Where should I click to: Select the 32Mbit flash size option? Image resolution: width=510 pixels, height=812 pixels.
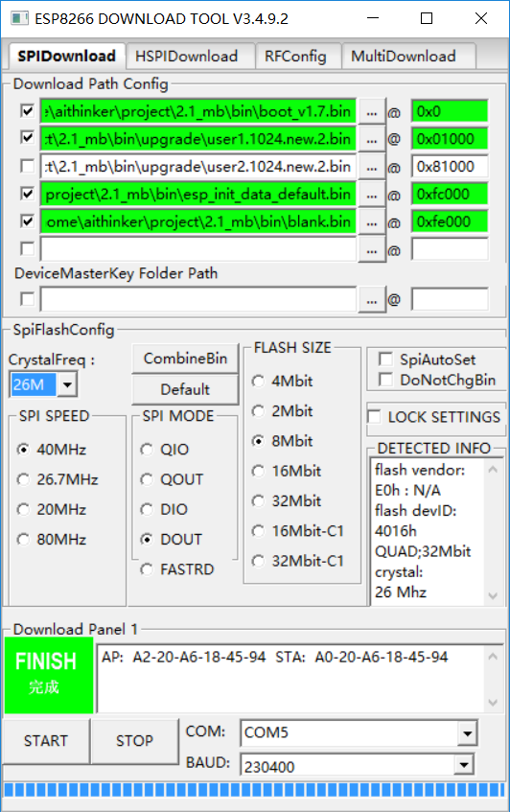tap(258, 500)
